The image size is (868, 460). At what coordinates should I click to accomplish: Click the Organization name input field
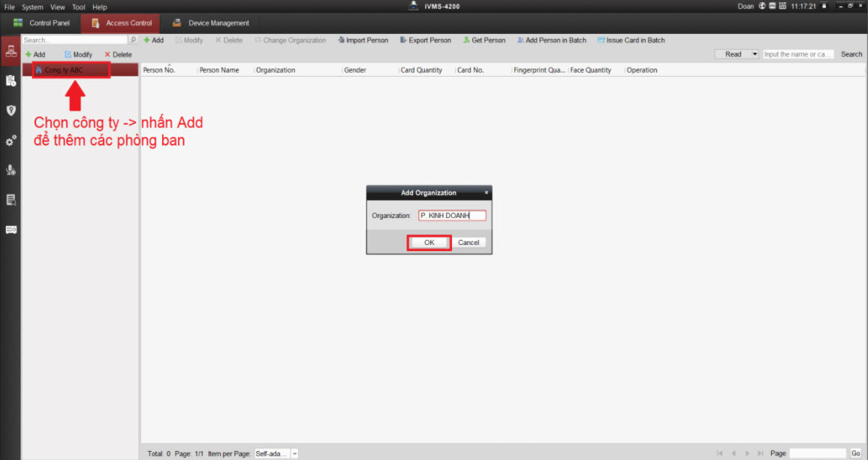[x=452, y=216]
